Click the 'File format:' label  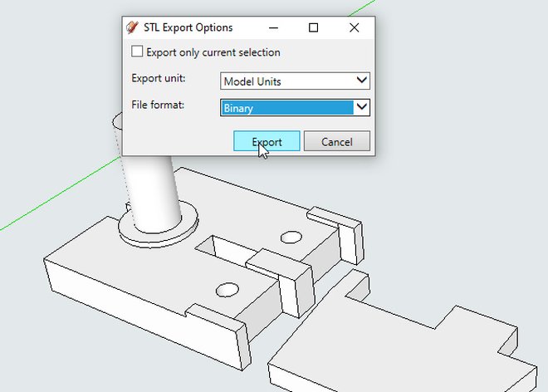tap(158, 105)
